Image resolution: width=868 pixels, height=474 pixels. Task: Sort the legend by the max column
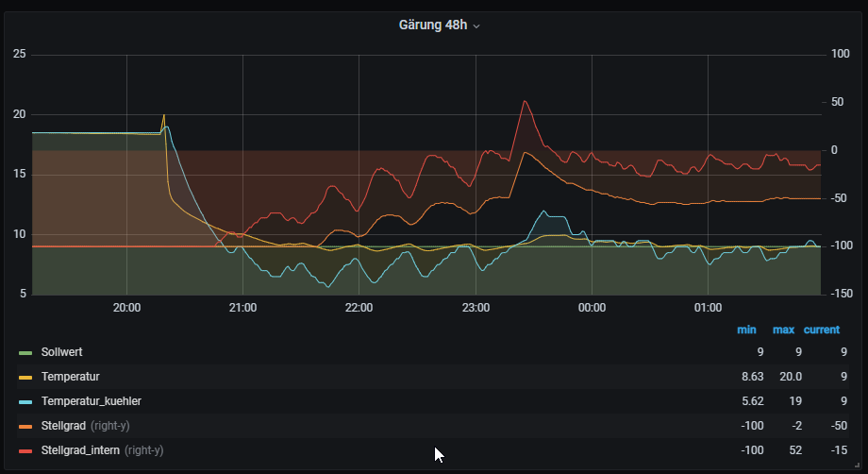tap(783, 330)
